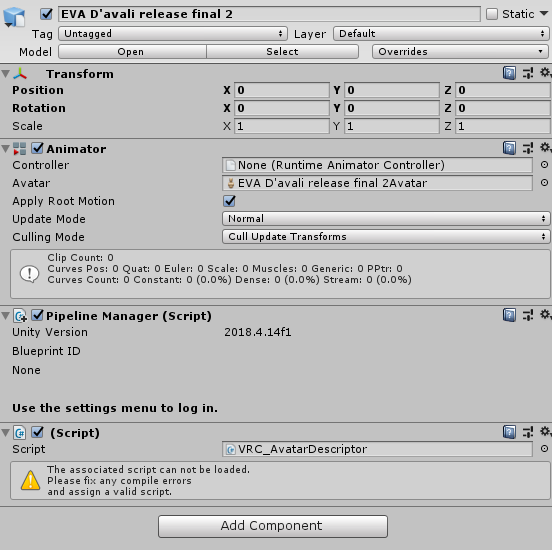
Task: Uncheck Apply Root Motion
Action: click(x=230, y=201)
